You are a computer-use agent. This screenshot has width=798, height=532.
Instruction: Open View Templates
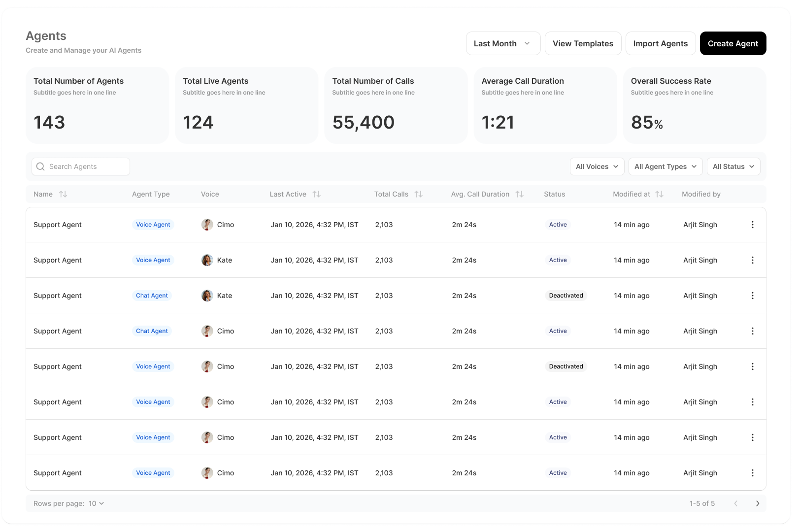click(x=583, y=43)
